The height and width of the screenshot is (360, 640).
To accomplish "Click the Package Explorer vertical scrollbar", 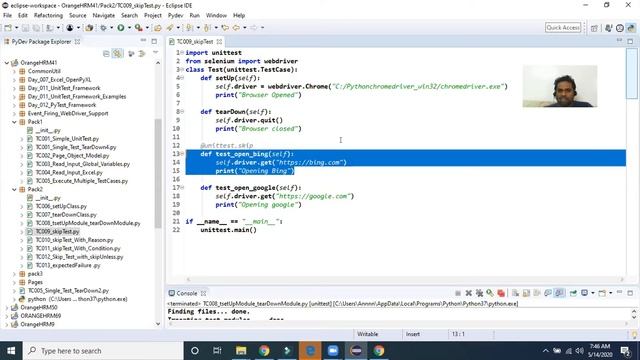I will tap(158, 173).
